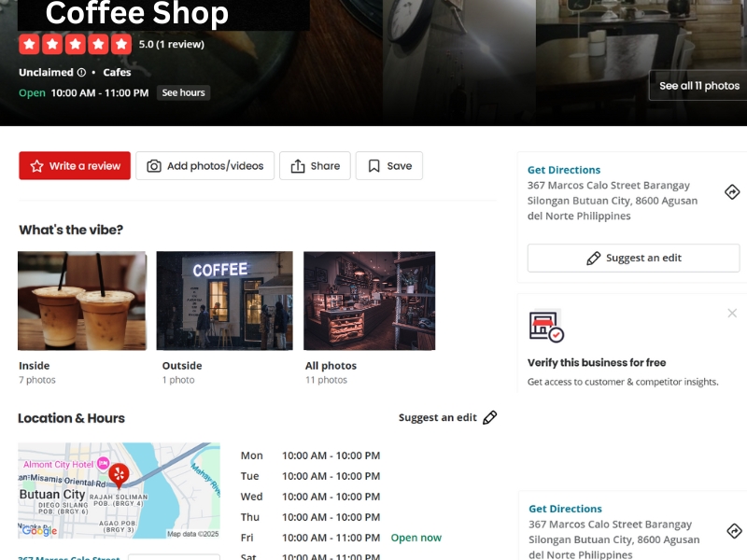
Task: Click the five-star rating icons
Action: [76, 44]
